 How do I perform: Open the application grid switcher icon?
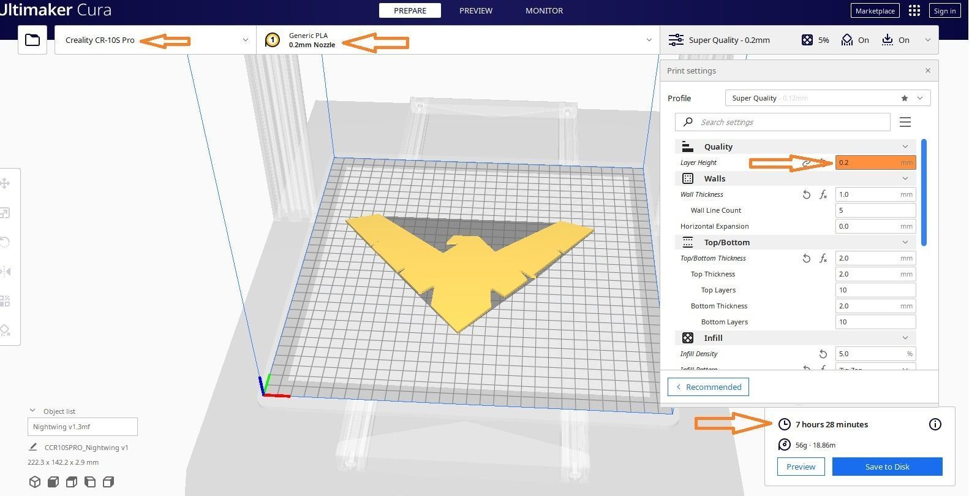(914, 10)
